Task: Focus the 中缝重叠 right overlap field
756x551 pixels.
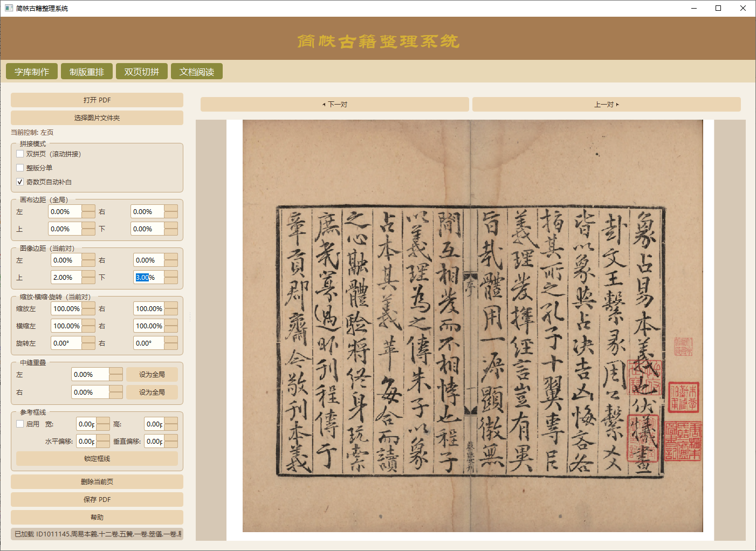Action: coord(91,392)
